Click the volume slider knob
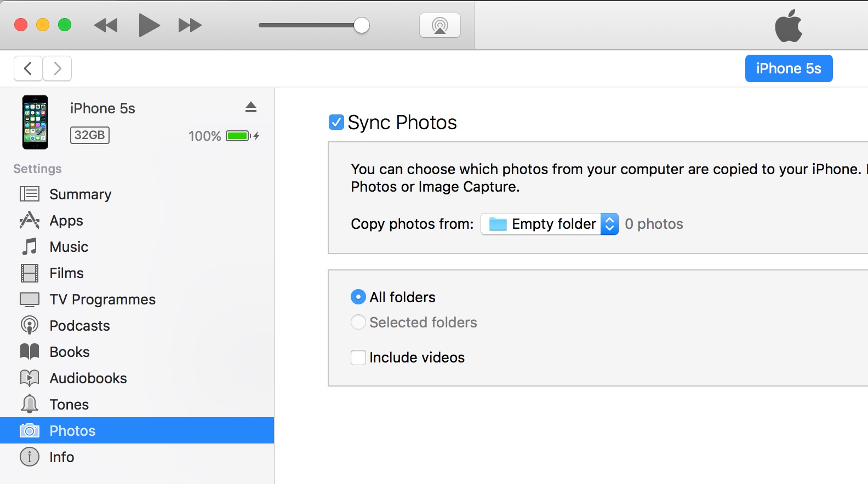 (362, 25)
